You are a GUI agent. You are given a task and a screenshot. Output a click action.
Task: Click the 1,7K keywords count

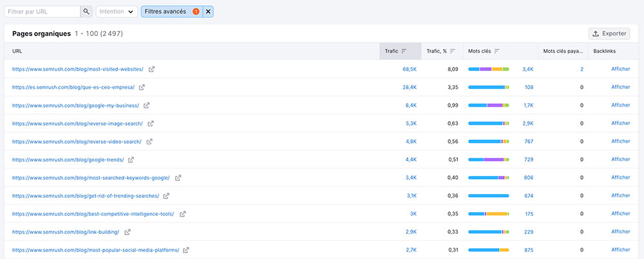(x=528, y=106)
